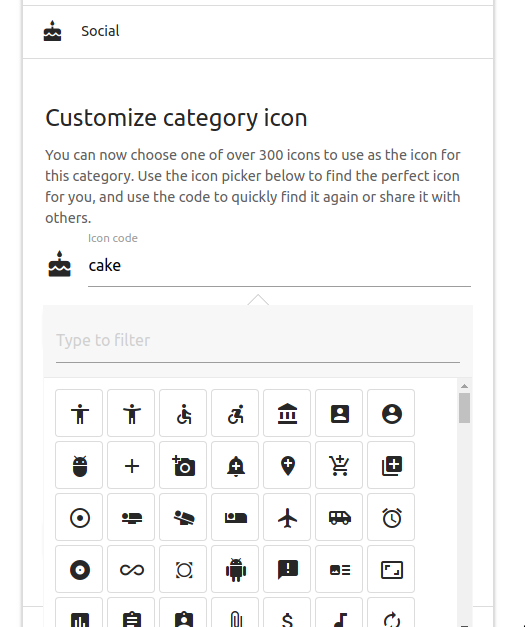Open the Social category row

[x=258, y=31]
